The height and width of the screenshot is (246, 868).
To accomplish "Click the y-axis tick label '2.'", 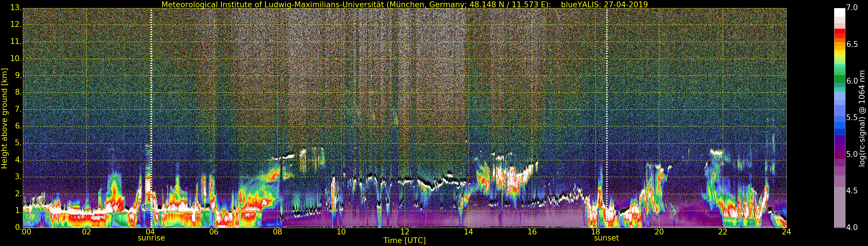I will coord(18,193).
